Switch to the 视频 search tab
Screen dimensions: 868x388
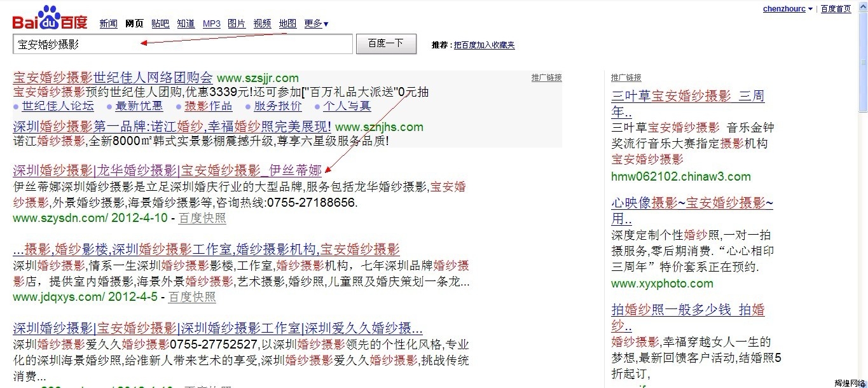(262, 24)
